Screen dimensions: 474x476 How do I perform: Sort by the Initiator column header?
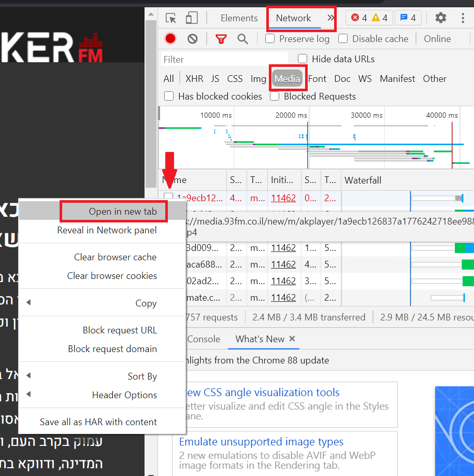coord(284,180)
